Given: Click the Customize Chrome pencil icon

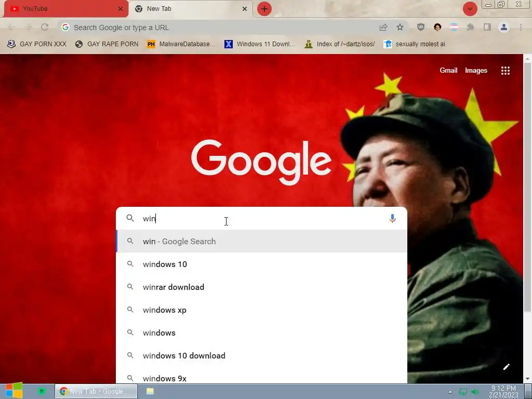Looking at the screenshot, I should [x=506, y=367].
